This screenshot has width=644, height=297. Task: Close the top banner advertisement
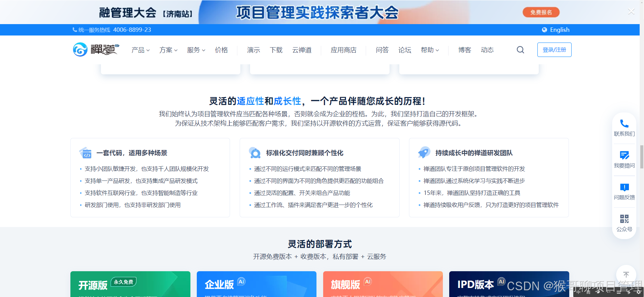631,12
